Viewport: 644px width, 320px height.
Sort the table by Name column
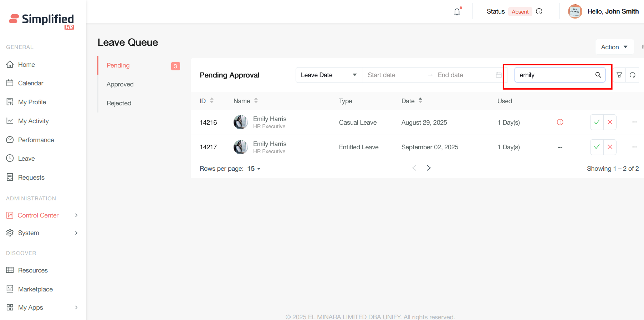point(256,101)
